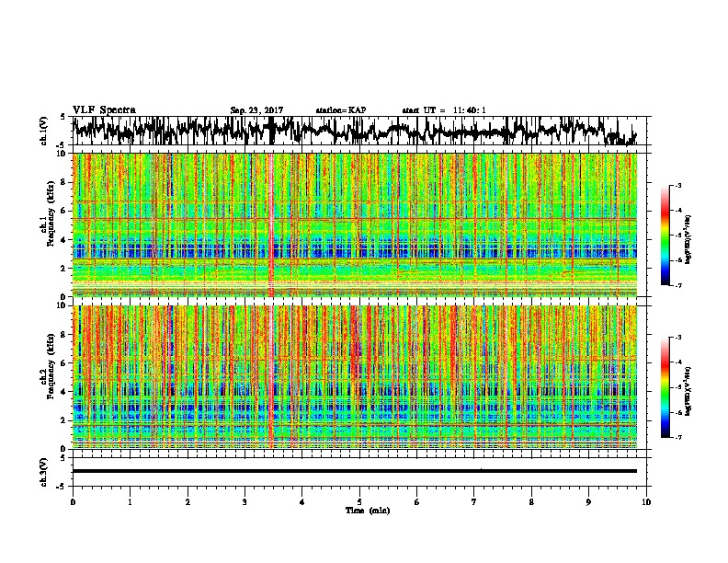Click the ch.3 flat voltage trace
This screenshot has height=563, width=728.
355,471
